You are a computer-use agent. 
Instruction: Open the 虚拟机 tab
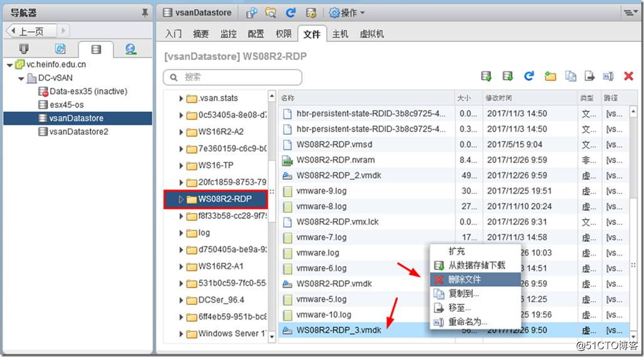(x=372, y=34)
